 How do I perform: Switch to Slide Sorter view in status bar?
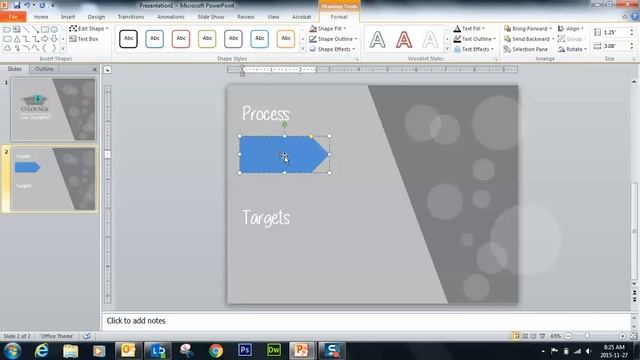pyautogui.click(x=525, y=336)
